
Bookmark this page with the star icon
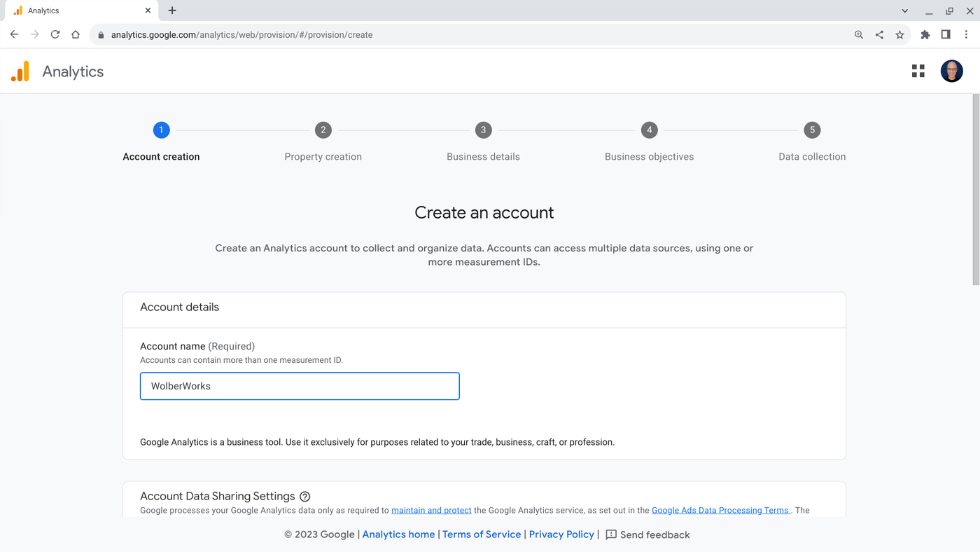click(899, 34)
